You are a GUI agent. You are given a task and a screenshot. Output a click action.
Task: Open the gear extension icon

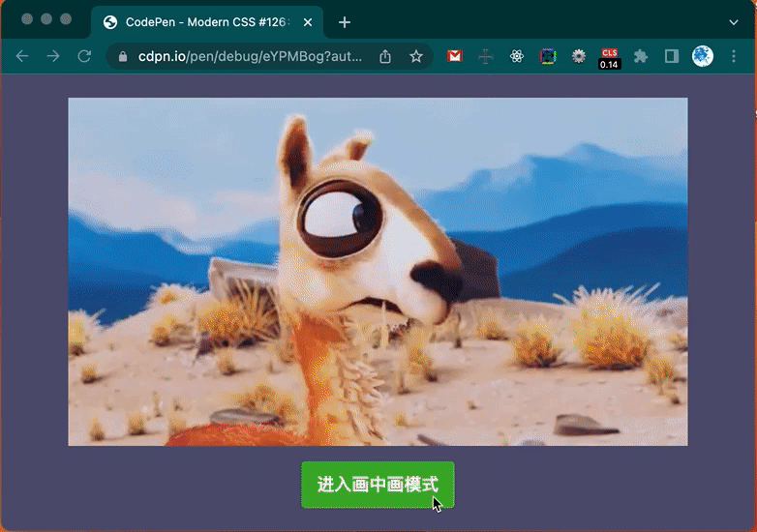point(578,56)
